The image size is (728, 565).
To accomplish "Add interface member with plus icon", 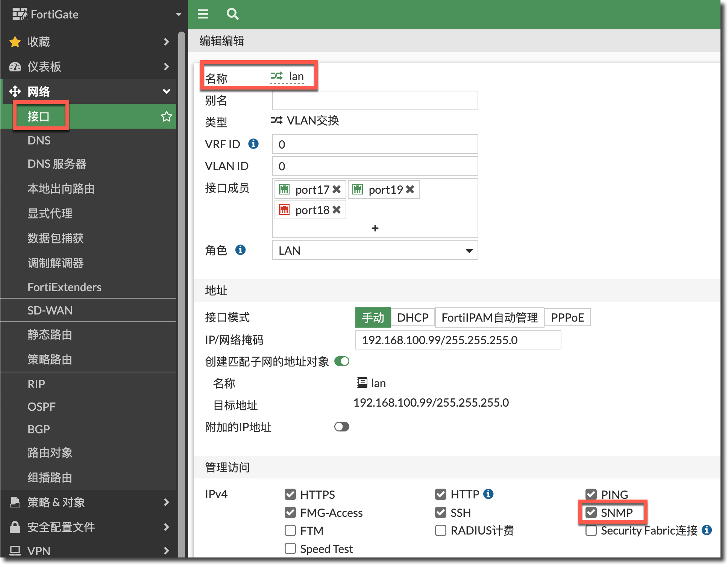I will click(x=375, y=228).
